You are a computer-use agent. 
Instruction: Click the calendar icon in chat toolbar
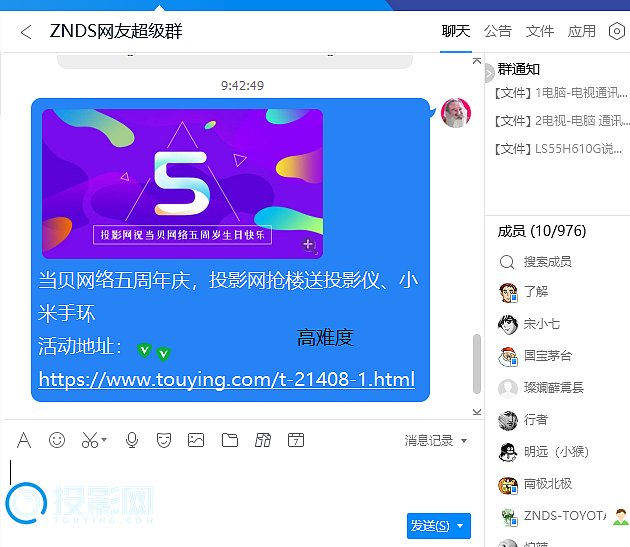(296, 440)
